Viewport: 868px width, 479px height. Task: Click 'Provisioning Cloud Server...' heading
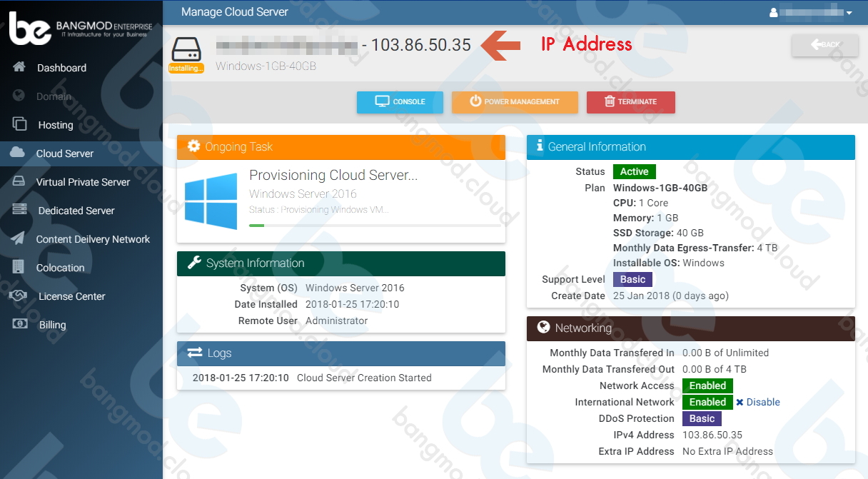[333, 176]
